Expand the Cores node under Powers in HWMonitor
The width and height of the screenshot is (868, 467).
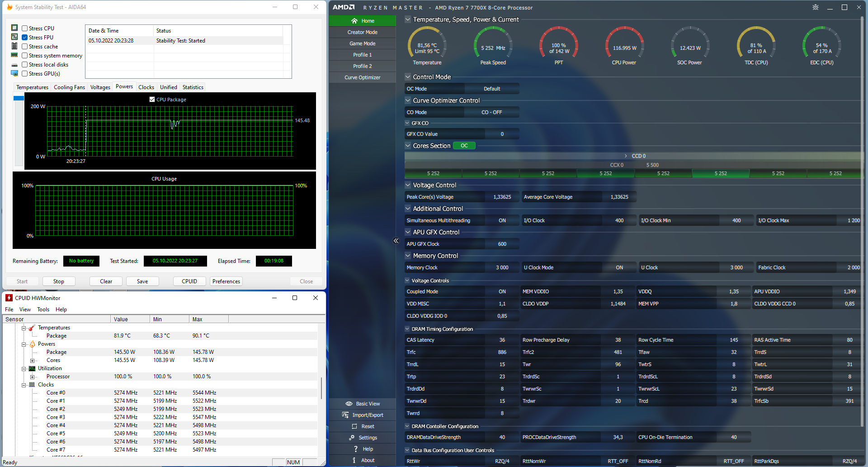click(x=32, y=360)
